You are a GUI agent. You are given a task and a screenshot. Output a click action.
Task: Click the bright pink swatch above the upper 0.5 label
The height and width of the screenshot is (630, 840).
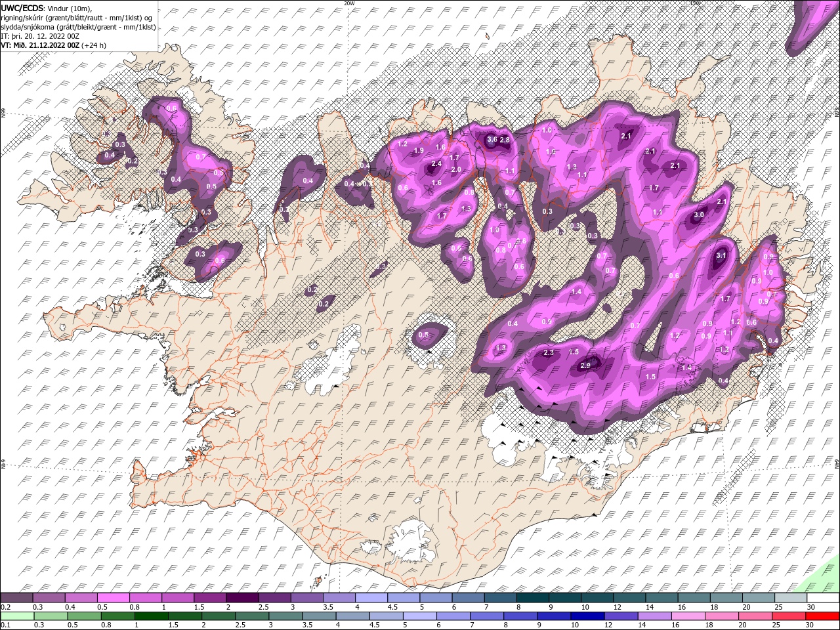pos(114,597)
